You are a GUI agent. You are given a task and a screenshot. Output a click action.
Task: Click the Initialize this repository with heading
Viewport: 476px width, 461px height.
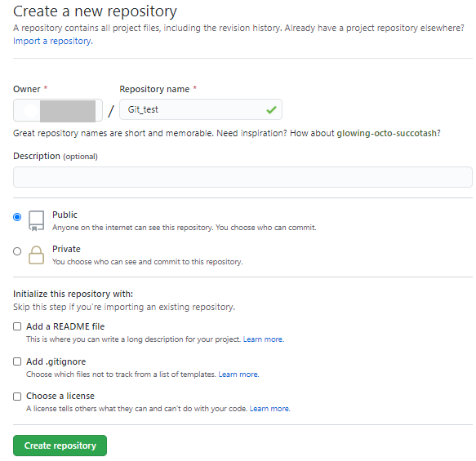pyautogui.click(x=73, y=294)
